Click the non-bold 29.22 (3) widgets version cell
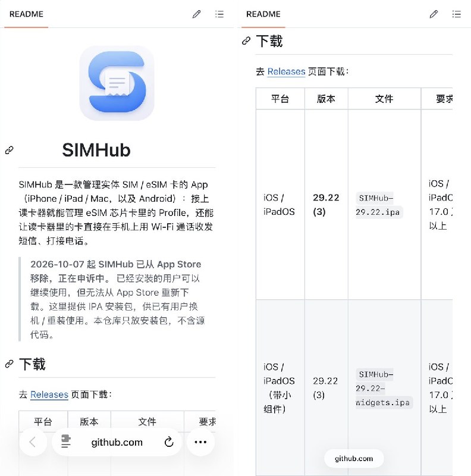 point(325,388)
